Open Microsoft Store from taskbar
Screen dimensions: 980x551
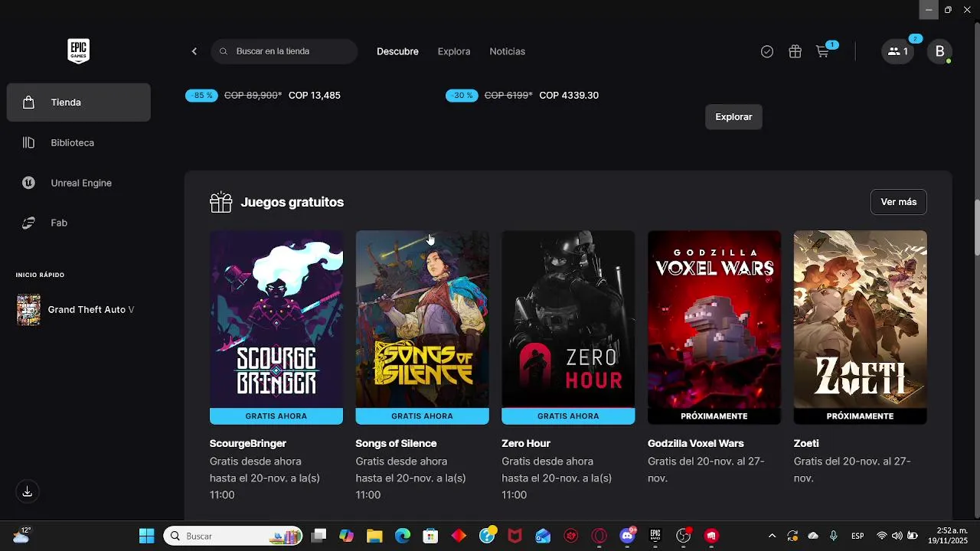click(430, 536)
